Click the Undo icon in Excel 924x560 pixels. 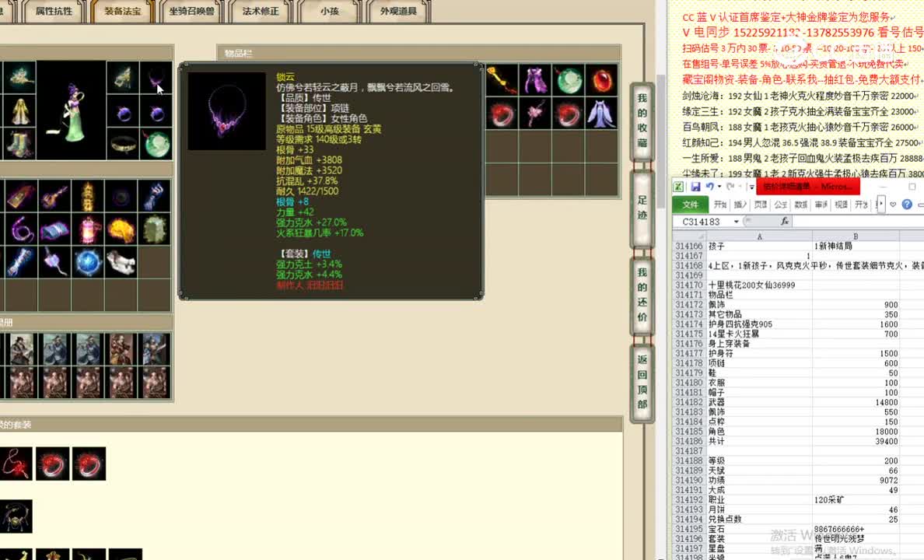[709, 187]
